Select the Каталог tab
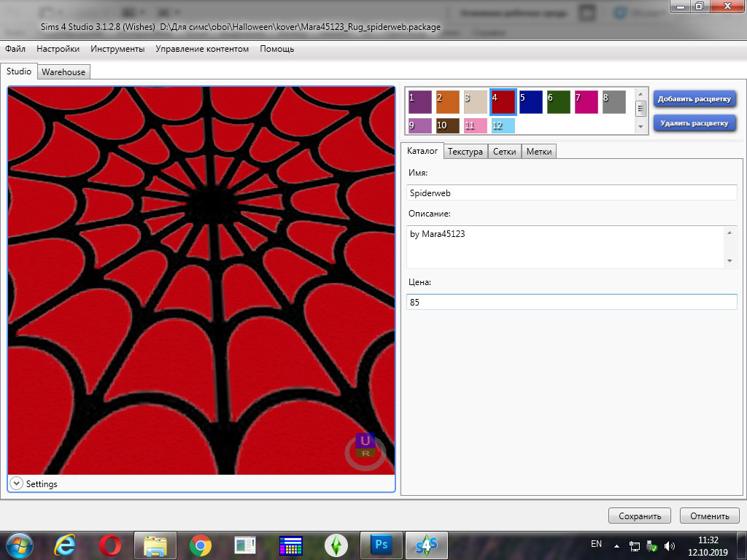The image size is (747, 560). point(422,151)
